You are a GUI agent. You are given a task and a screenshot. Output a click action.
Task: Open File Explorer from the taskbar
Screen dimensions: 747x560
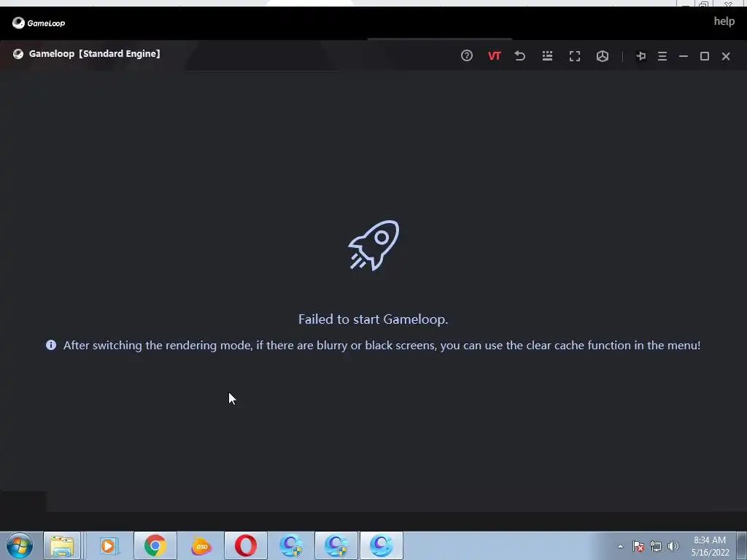[62, 545]
